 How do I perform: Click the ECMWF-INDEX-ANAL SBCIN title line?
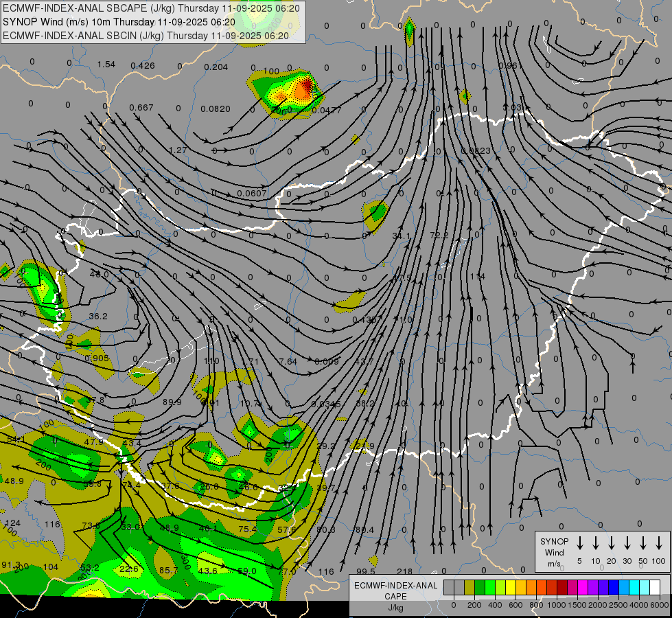tap(146, 36)
